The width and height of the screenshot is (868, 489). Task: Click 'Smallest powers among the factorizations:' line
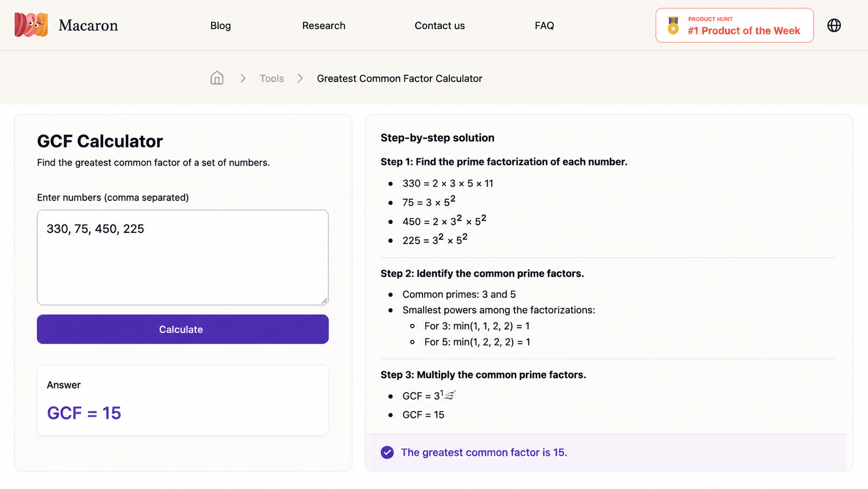498,310
